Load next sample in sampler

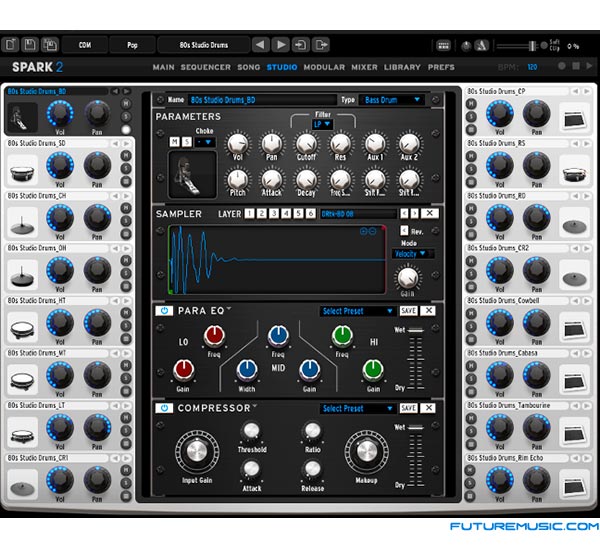coord(414,213)
